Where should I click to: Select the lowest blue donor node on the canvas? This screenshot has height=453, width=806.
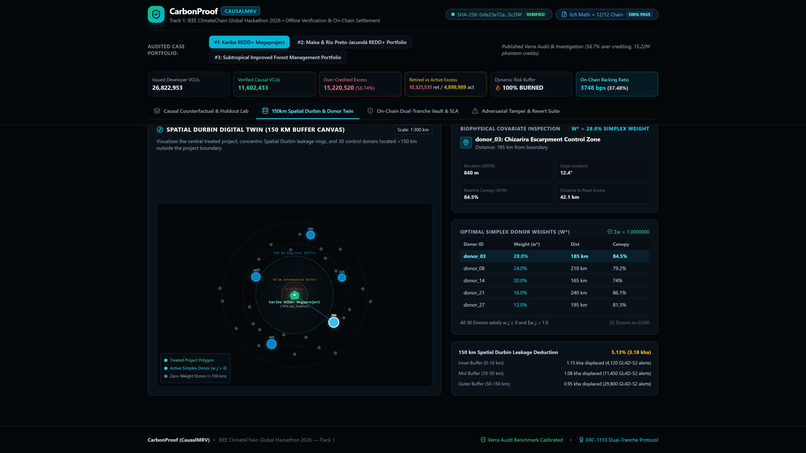271,344
